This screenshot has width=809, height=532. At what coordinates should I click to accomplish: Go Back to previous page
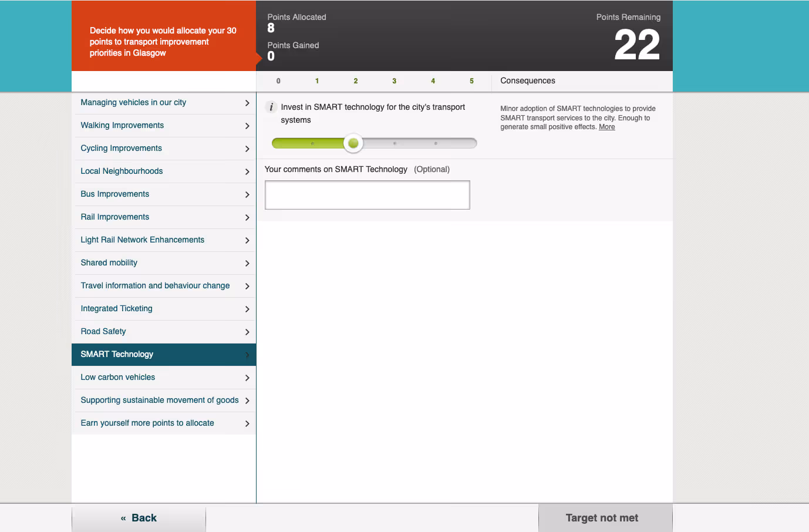(x=139, y=518)
